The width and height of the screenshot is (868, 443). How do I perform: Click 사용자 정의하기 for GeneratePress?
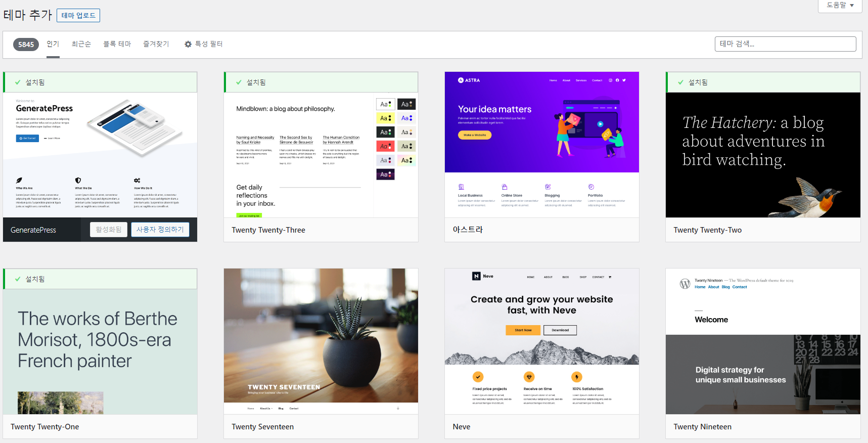pyautogui.click(x=160, y=230)
